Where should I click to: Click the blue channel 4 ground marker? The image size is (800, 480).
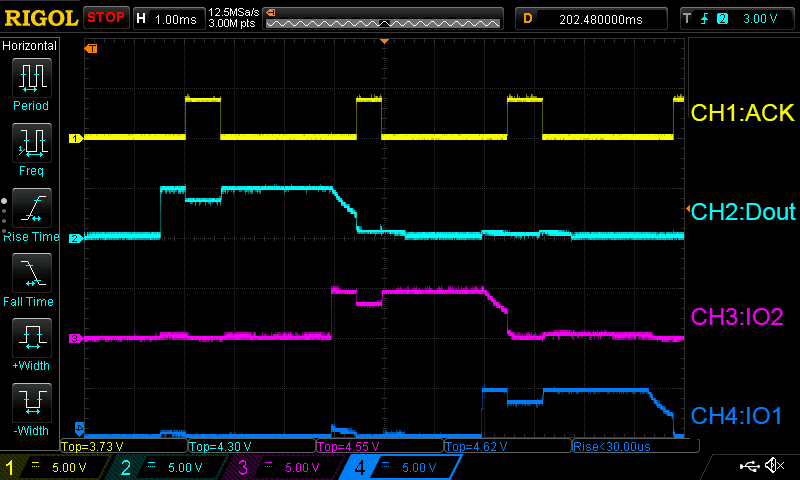[79, 427]
